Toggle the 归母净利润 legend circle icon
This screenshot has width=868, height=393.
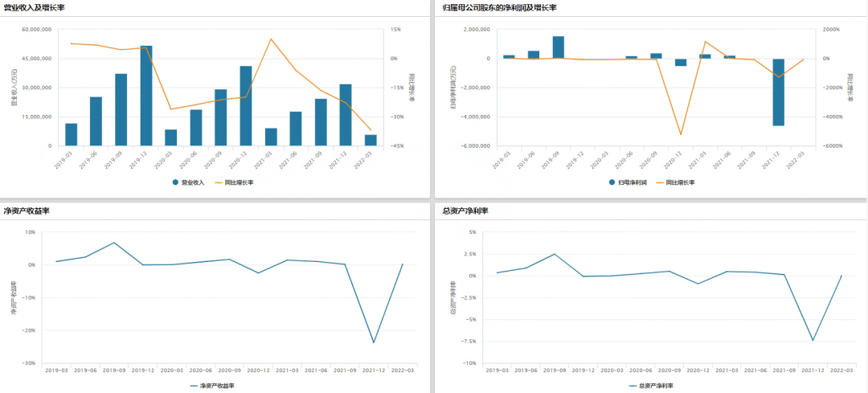pyautogui.click(x=612, y=182)
